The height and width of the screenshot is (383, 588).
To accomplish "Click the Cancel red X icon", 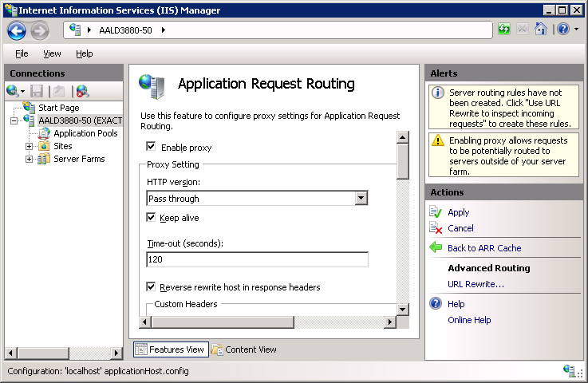I will pos(436,227).
